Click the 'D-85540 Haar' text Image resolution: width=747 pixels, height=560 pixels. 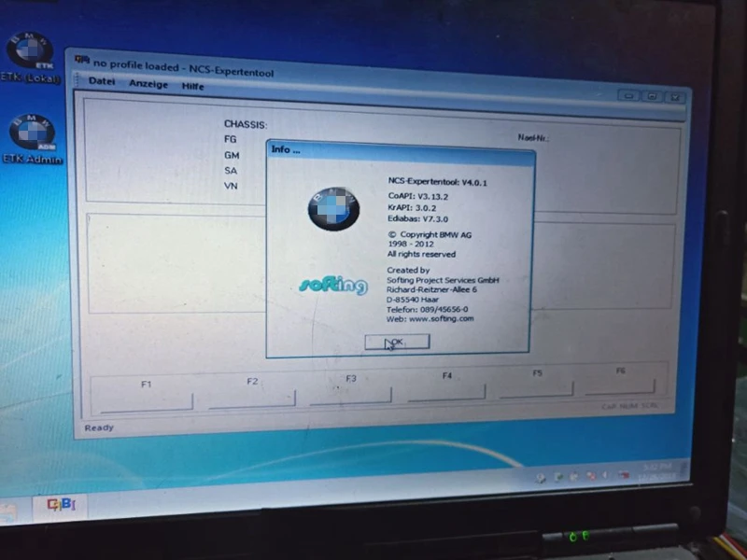[x=412, y=300]
